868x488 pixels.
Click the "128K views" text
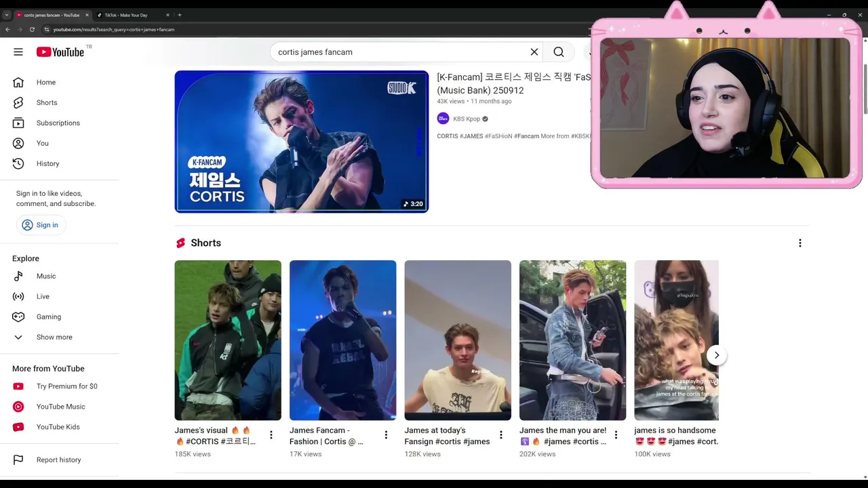[x=422, y=454]
